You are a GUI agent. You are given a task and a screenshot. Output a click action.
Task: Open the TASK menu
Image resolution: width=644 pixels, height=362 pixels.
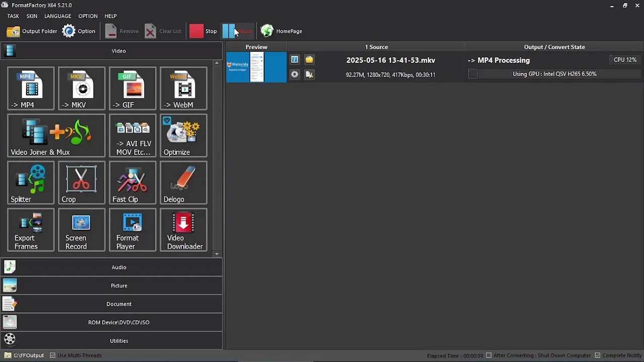13,16
